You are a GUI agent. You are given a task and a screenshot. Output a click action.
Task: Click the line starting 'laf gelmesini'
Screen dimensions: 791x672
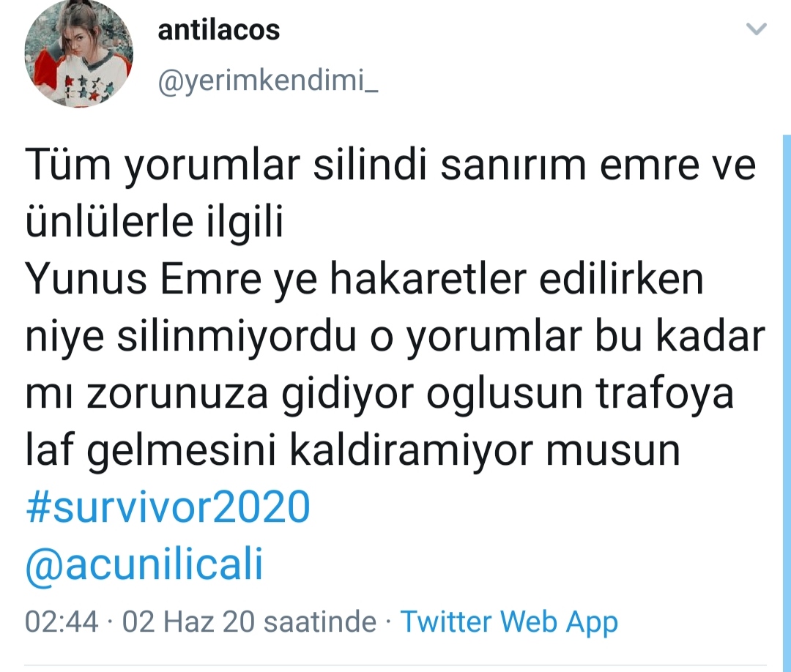tap(352, 451)
